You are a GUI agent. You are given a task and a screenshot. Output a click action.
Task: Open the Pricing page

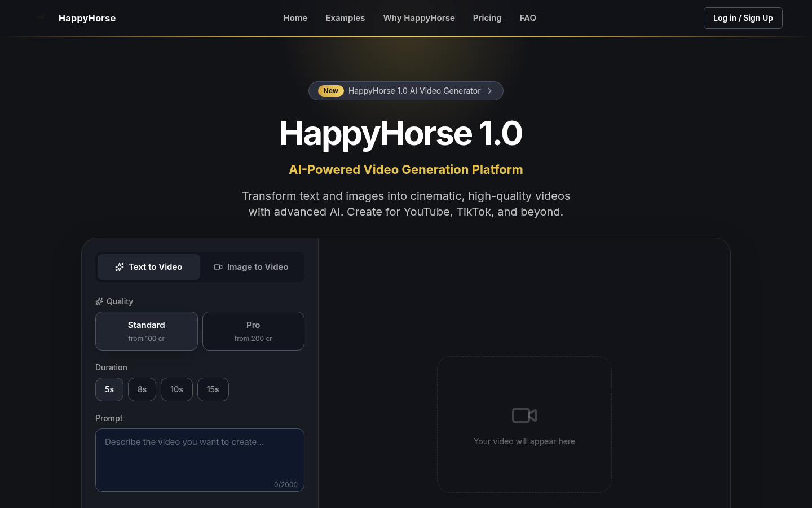pyautogui.click(x=487, y=17)
